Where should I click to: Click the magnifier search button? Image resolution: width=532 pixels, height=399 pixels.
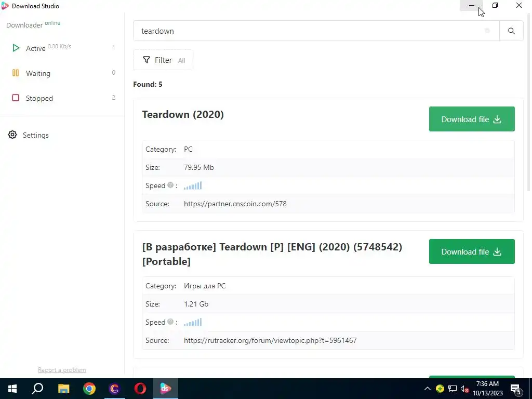click(511, 31)
